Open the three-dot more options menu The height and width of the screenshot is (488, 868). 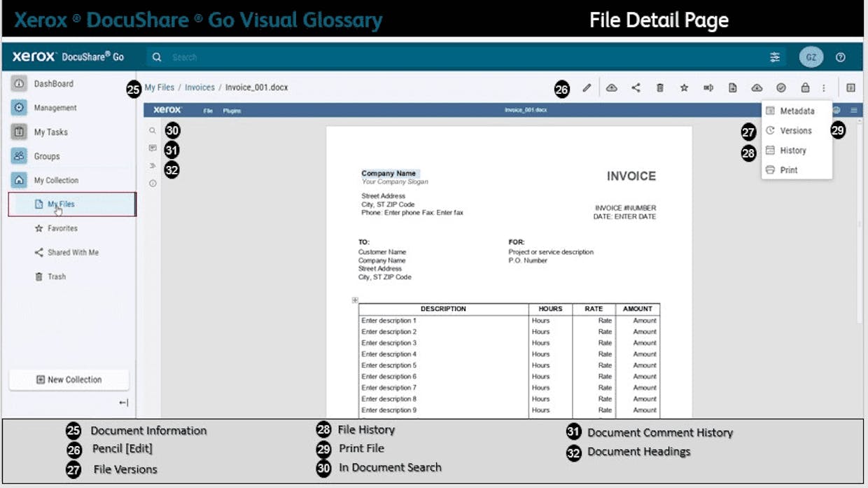tap(824, 88)
